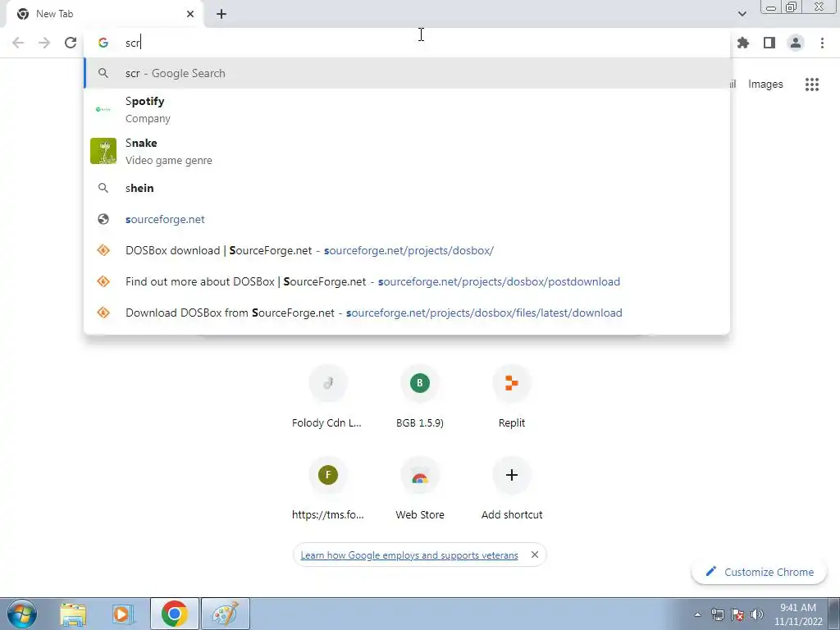Show hidden tray icons arrow

pyautogui.click(x=697, y=614)
